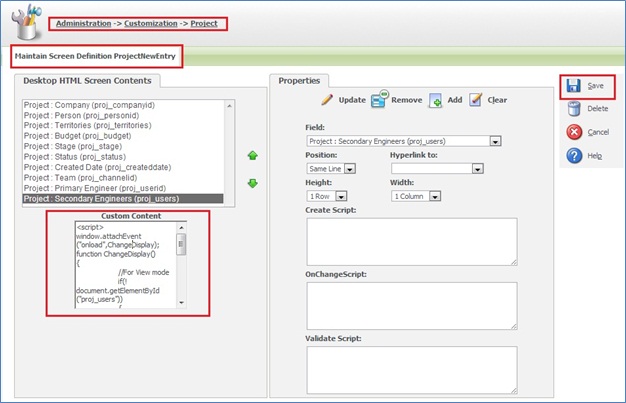Screen dimensions: 626x403
Task: Follow the Customization breadcrumb link
Action: [151, 24]
